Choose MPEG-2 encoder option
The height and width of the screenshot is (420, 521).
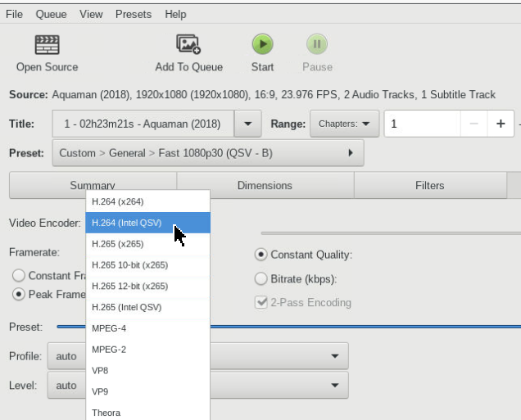[x=147, y=350]
